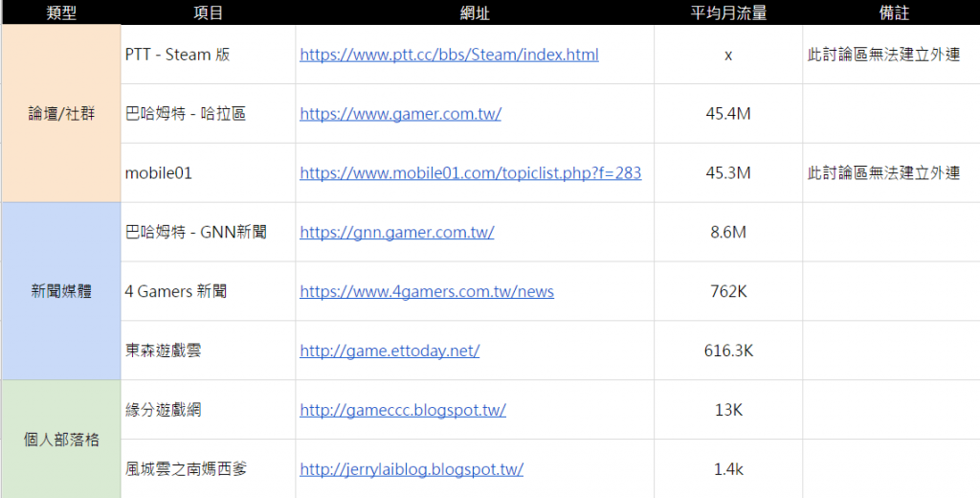This screenshot has height=498, width=980.
Task: Select the 網址 column header
Action: tap(475, 12)
